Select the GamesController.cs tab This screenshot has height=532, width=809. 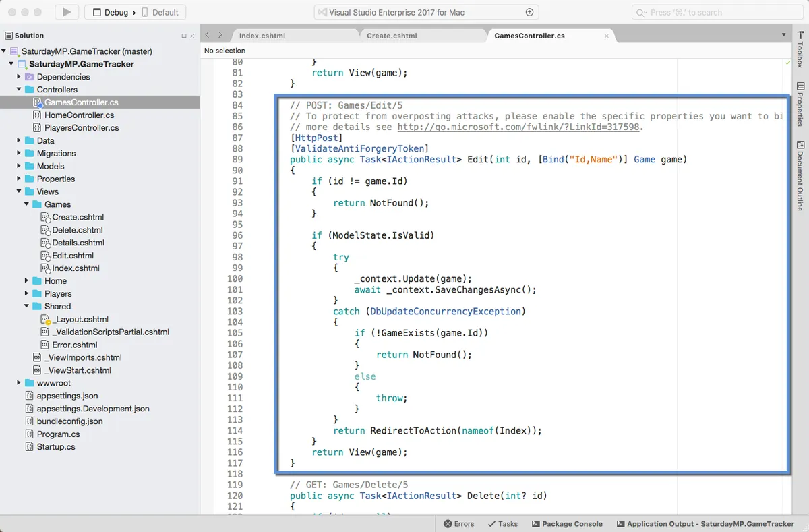[529, 36]
